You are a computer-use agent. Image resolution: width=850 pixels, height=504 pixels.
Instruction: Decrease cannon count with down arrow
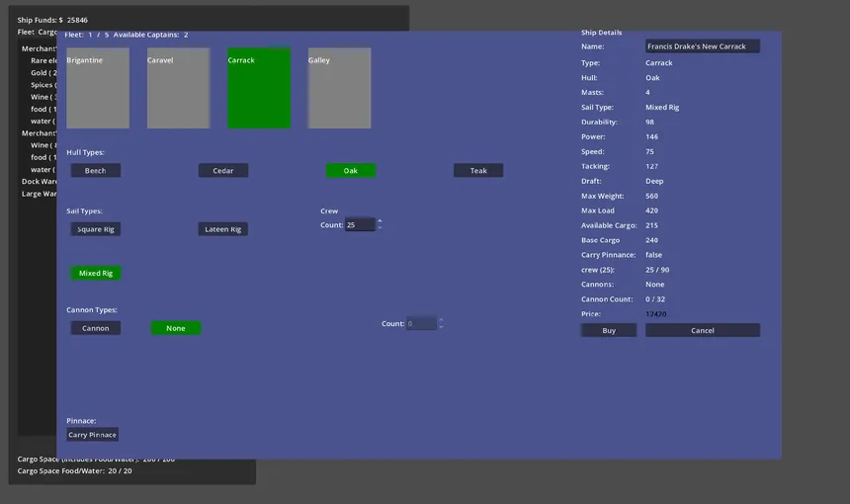441,327
